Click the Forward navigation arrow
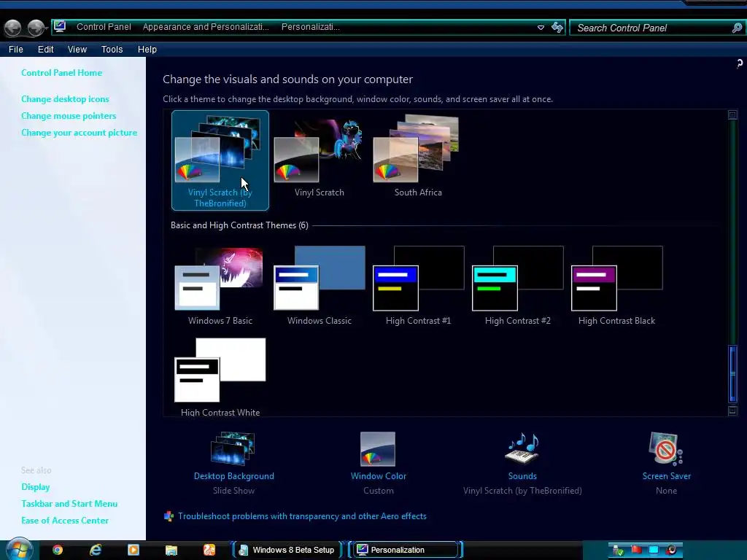 36,28
